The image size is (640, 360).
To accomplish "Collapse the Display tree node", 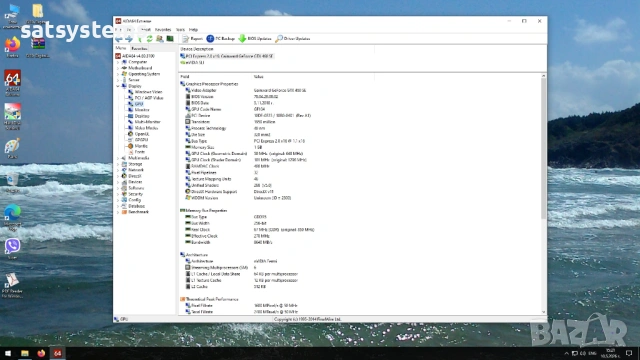I will (118, 86).
